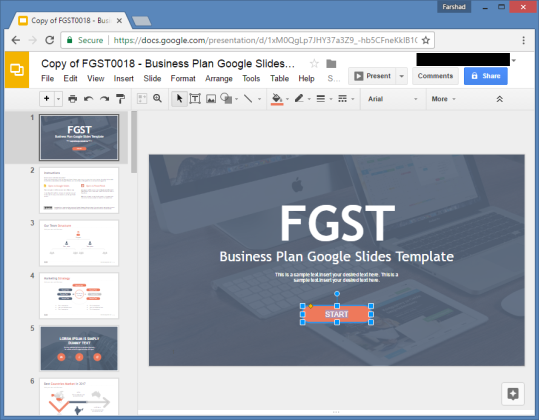This screenshot has width=539, height=420.
Task: Redo the last action
Action: [x=104, y=99]
